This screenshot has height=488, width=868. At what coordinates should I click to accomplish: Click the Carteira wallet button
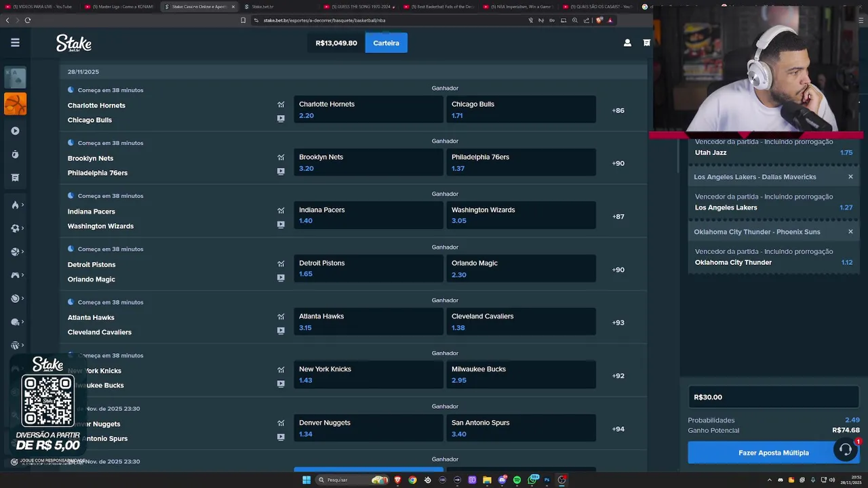[386, 43]
